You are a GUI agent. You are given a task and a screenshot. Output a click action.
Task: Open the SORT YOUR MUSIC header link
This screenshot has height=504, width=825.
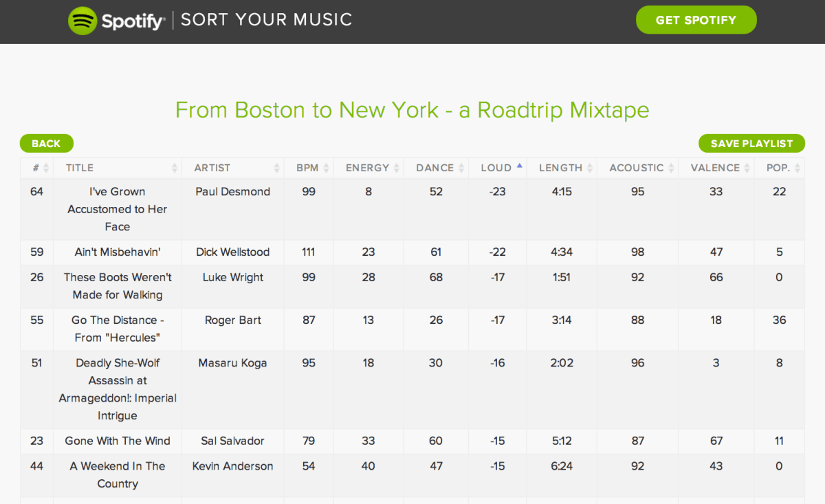tap(266, 20)
